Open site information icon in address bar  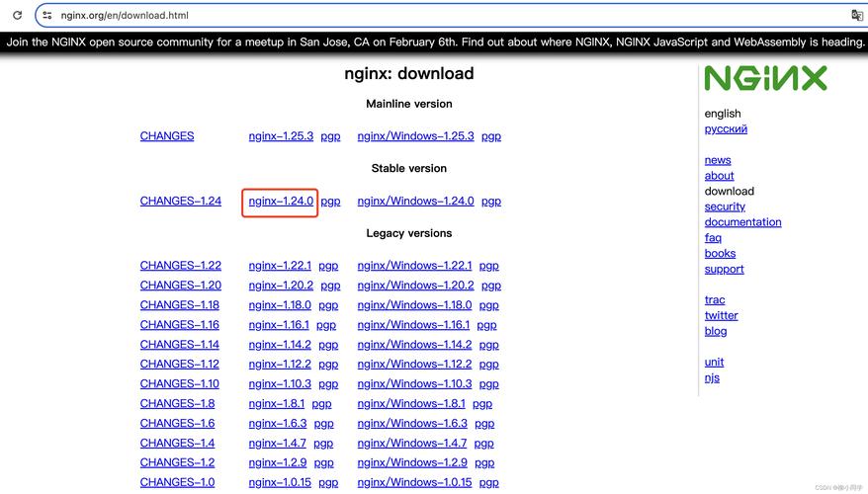47,16
